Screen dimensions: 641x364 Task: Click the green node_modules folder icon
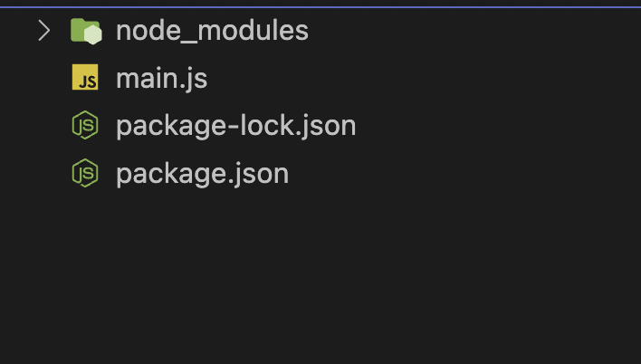click(85, 32)
